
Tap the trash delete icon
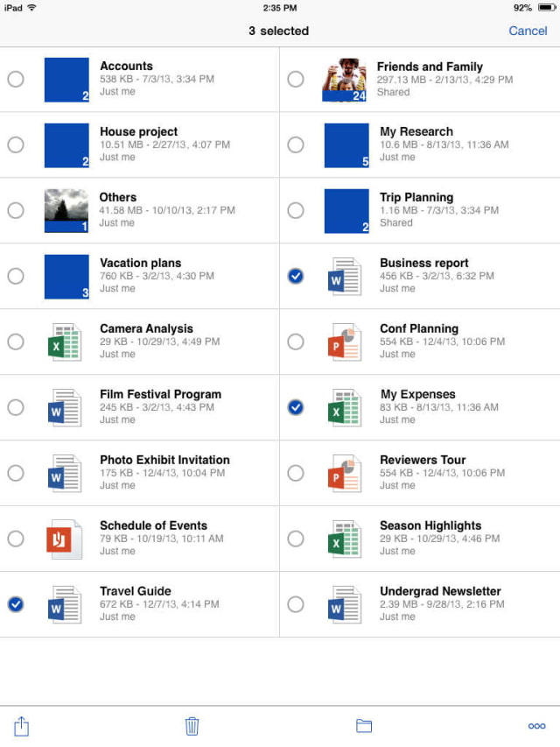[x=192, y=726]
